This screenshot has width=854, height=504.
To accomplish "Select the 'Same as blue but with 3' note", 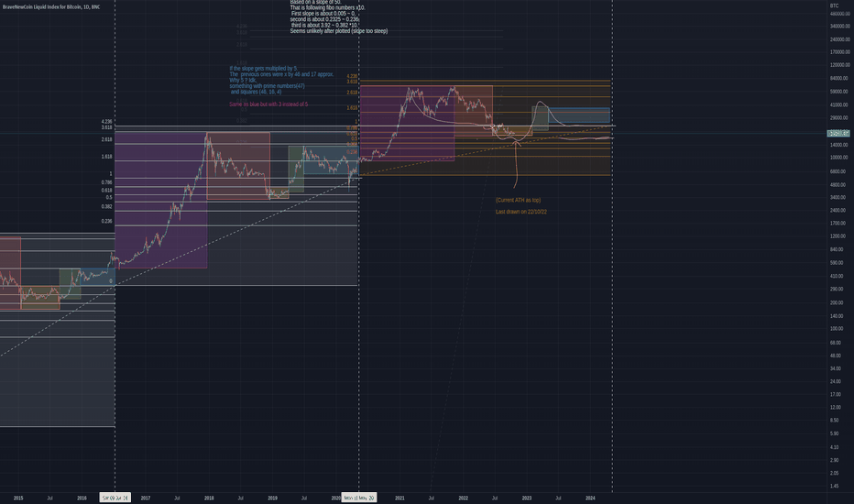I will (x=268, y=104).
